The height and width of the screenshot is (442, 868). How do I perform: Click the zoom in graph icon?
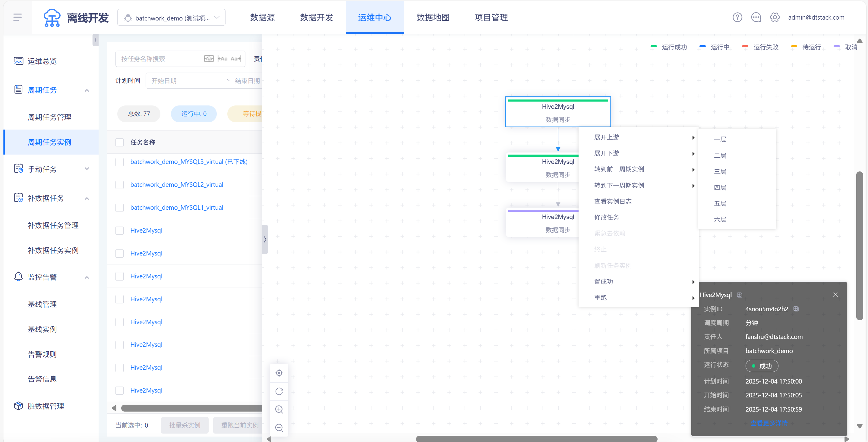[x=279, y=409]
